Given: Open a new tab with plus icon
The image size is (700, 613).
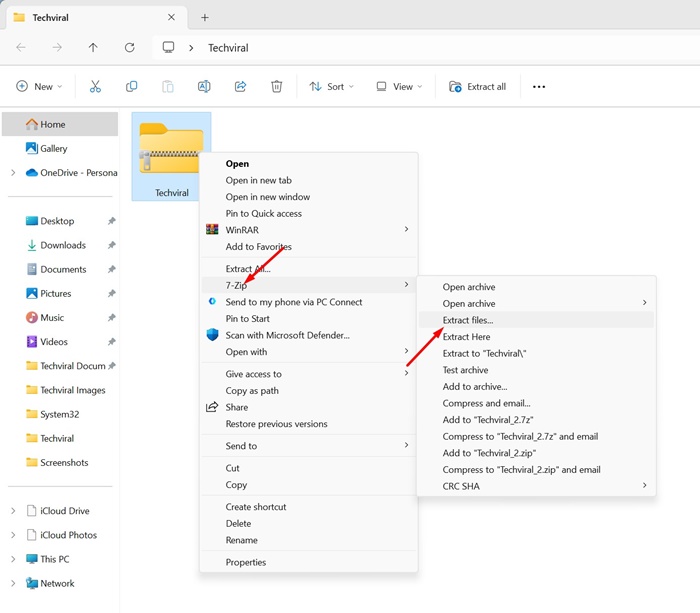Looking at the screenshot, I should click(x=204, y=17).
